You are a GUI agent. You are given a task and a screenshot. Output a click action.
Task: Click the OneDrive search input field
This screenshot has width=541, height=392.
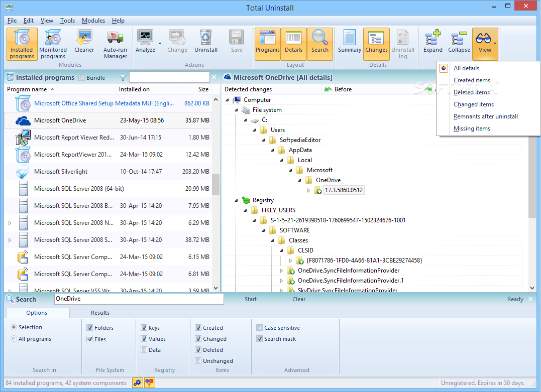(139, 299)
